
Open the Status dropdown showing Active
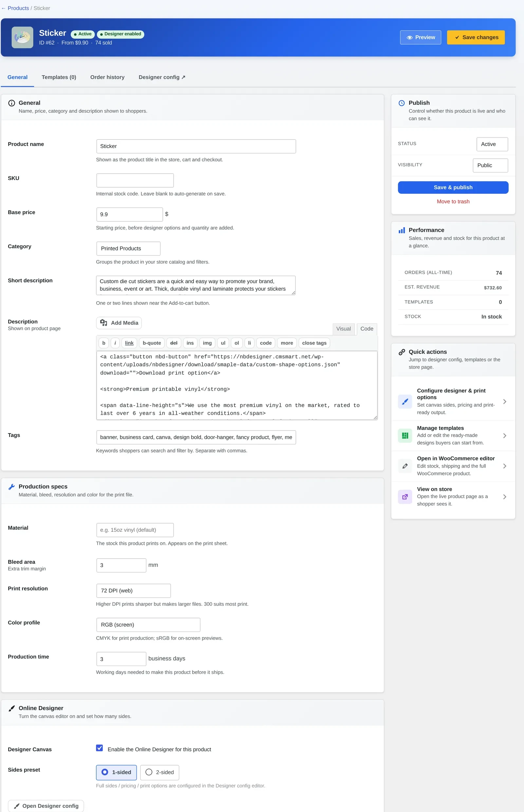(492, 144)
